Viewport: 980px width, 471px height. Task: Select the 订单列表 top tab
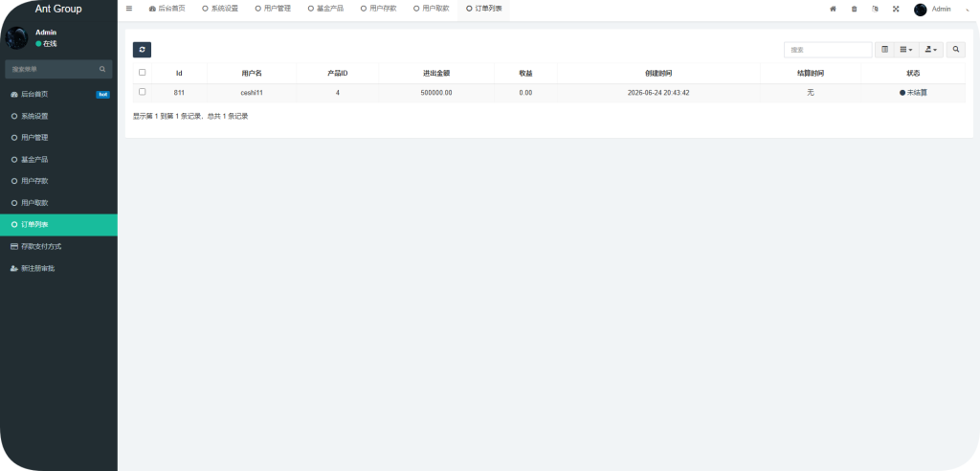pyautogui.click(x=484, y=9)
